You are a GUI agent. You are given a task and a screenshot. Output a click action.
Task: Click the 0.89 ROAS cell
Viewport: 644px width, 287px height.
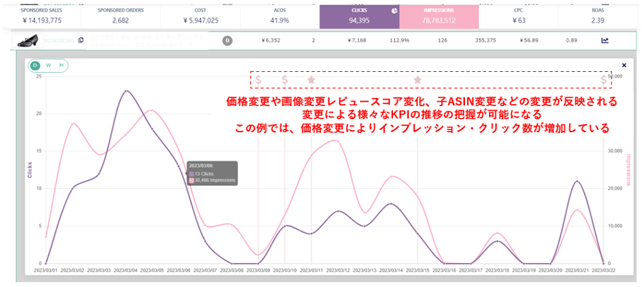(x=572, y=40)
